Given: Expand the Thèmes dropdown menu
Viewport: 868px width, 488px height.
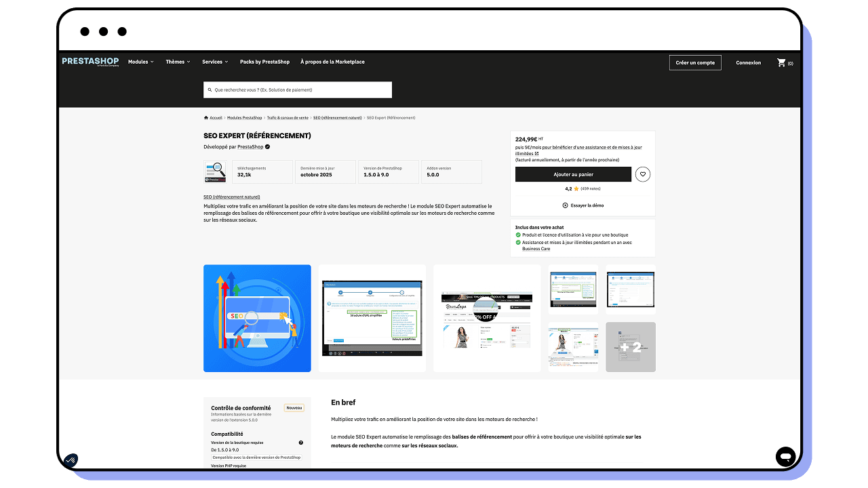Looking at the screenshot, I should (178, 62).
